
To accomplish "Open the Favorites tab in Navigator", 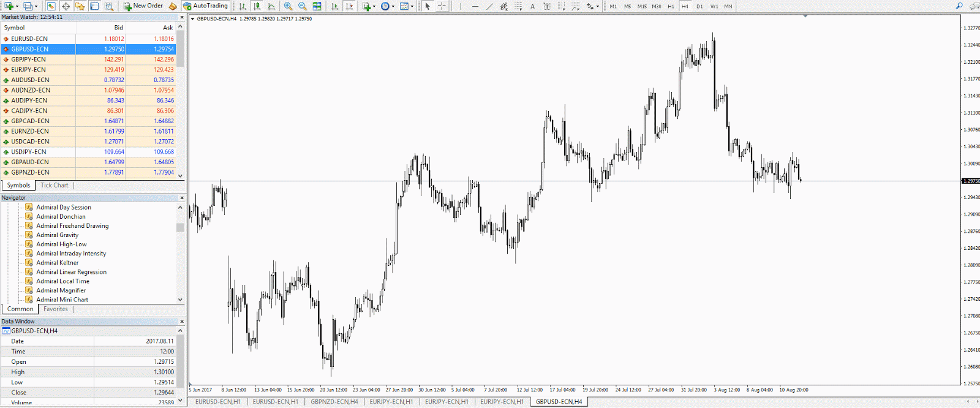I will 56,309.
